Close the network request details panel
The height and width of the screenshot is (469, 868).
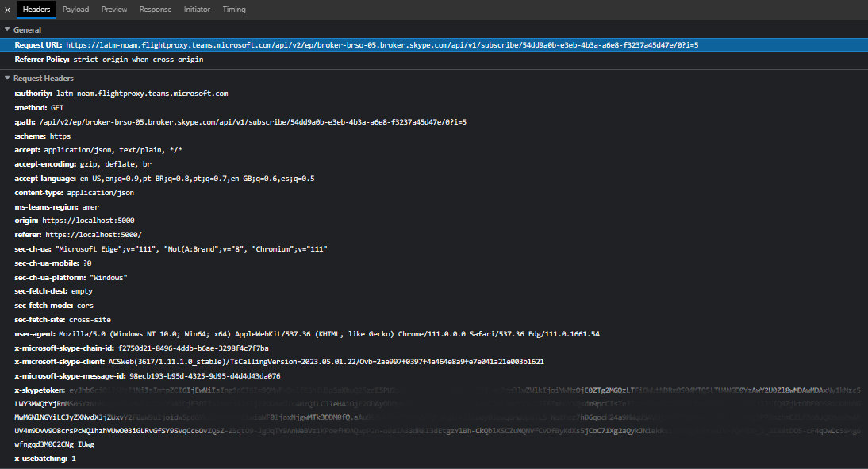tap(7, 9)
